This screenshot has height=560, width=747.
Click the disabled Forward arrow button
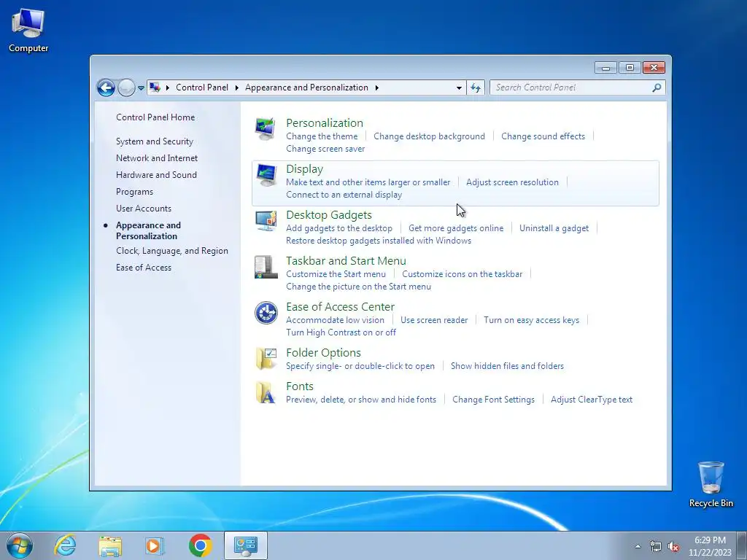(126, 87)
